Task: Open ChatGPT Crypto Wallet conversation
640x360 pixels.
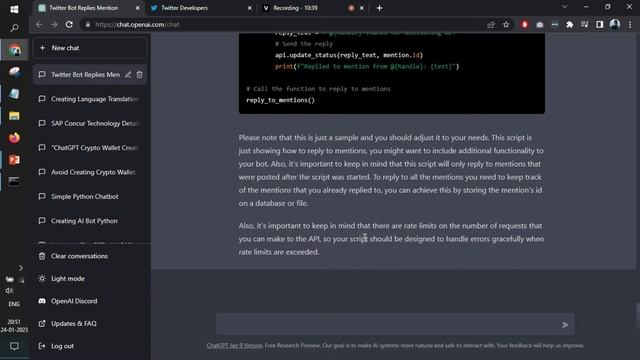Action: (89, 148)
